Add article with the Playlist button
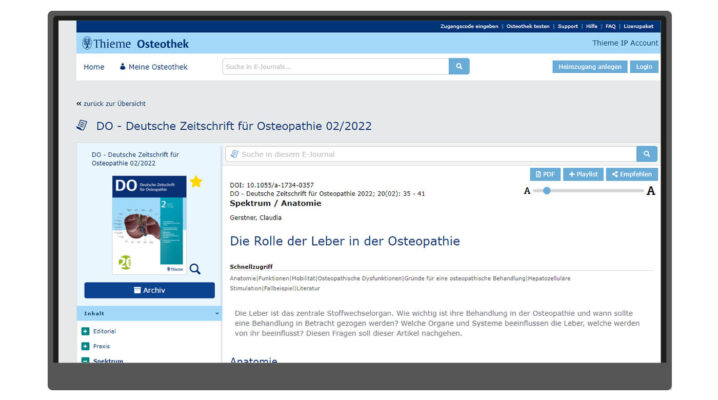Image resolution: width=718 pixels, height=400 pixels. click(583, 174)
